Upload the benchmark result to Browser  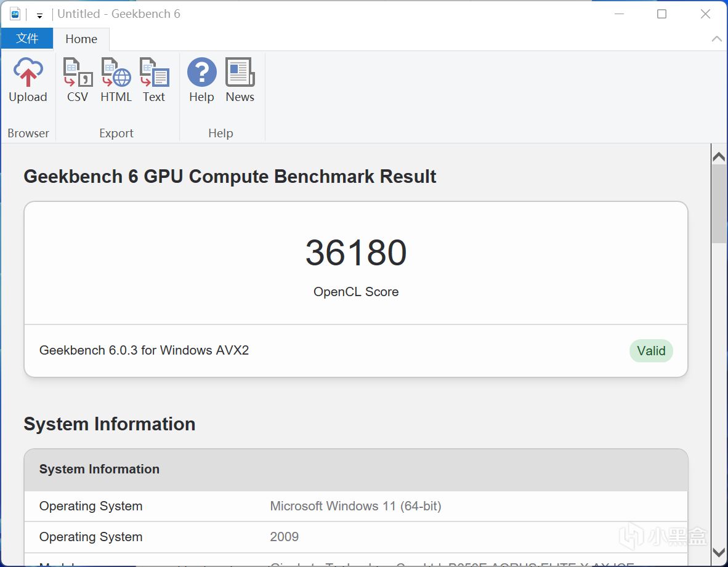point(28,80)
